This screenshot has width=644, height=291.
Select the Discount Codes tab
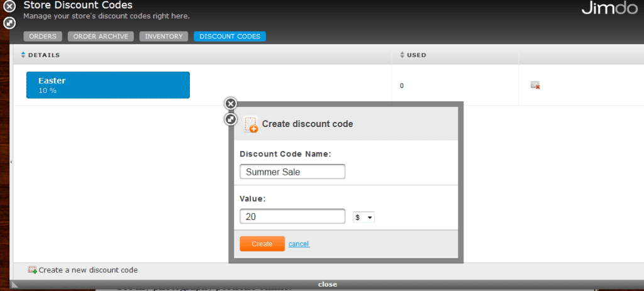230,36
